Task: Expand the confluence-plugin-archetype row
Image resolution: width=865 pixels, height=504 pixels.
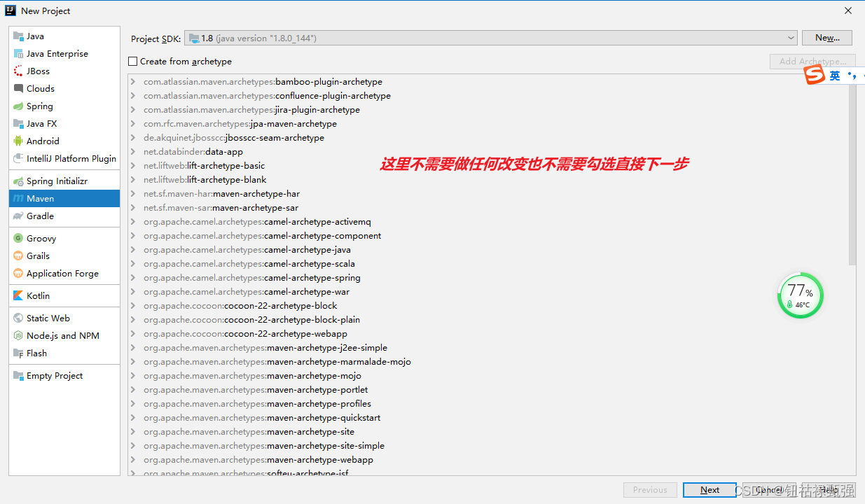Action: 133,96
